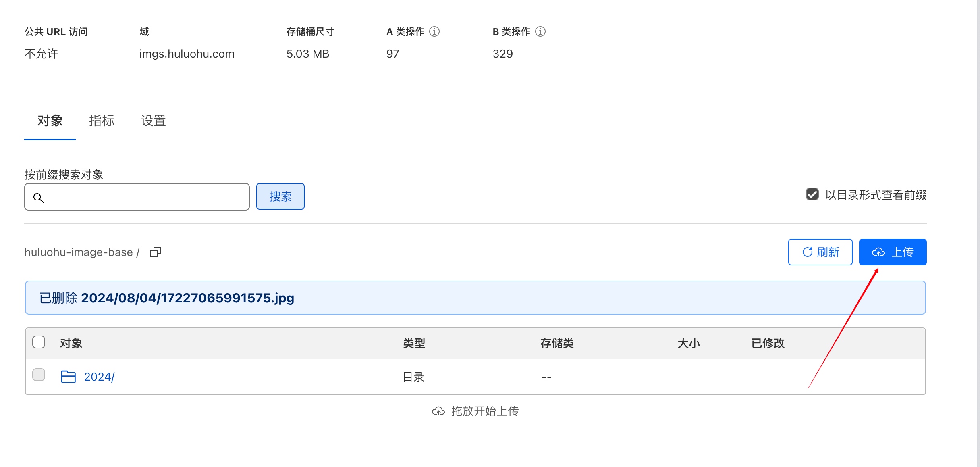Switch to the 指标 tab

102,121
